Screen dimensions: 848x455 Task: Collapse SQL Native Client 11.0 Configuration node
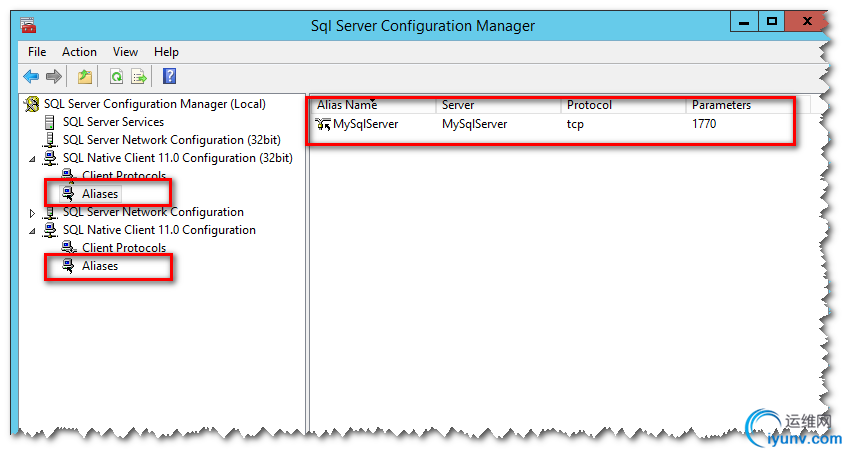(x=32, y=231)
